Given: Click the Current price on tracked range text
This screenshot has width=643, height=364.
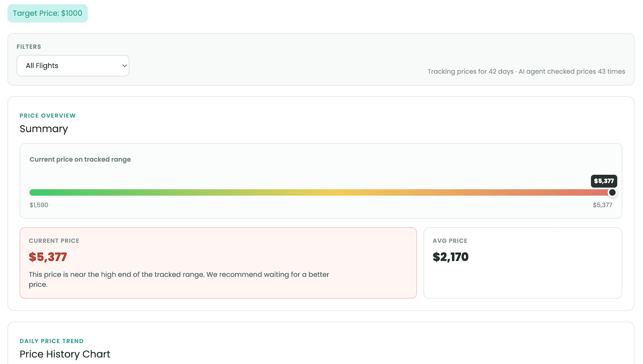Looking at the screenshot, I should click(x=80, y=159).
